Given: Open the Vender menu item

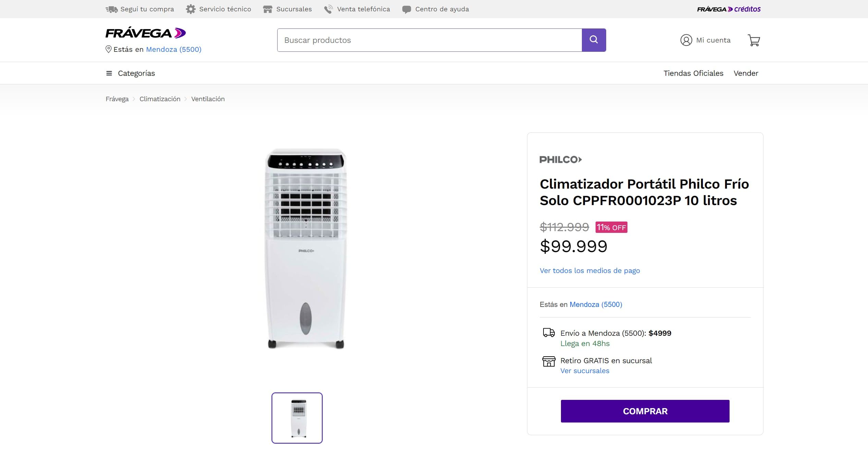Looking at the screenshot, I should (x=746, y=73).
